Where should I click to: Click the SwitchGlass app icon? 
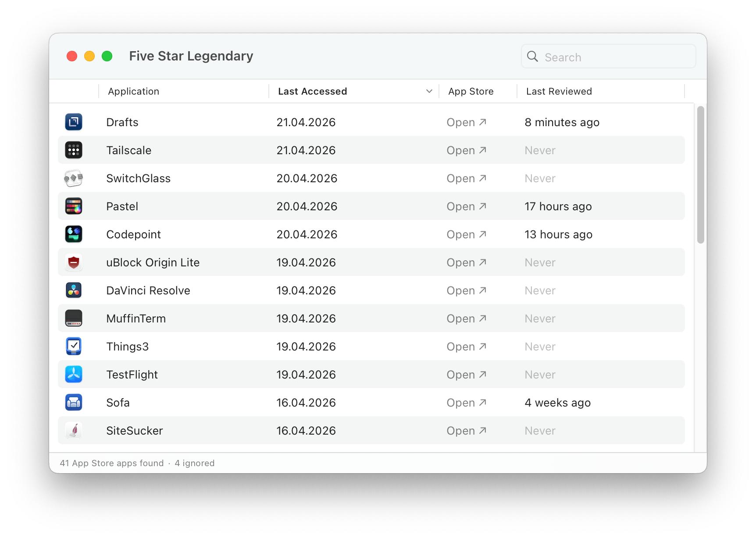(74, 178)
